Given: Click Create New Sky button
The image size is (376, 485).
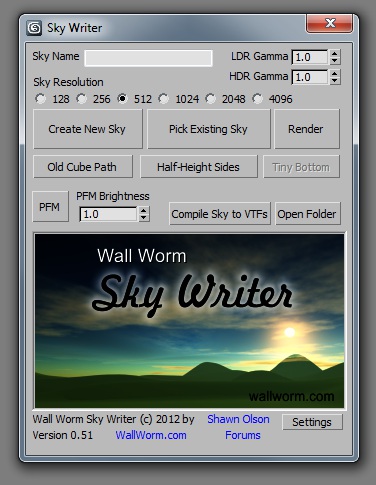Looking at the screenshot, I should pos(88,129).
